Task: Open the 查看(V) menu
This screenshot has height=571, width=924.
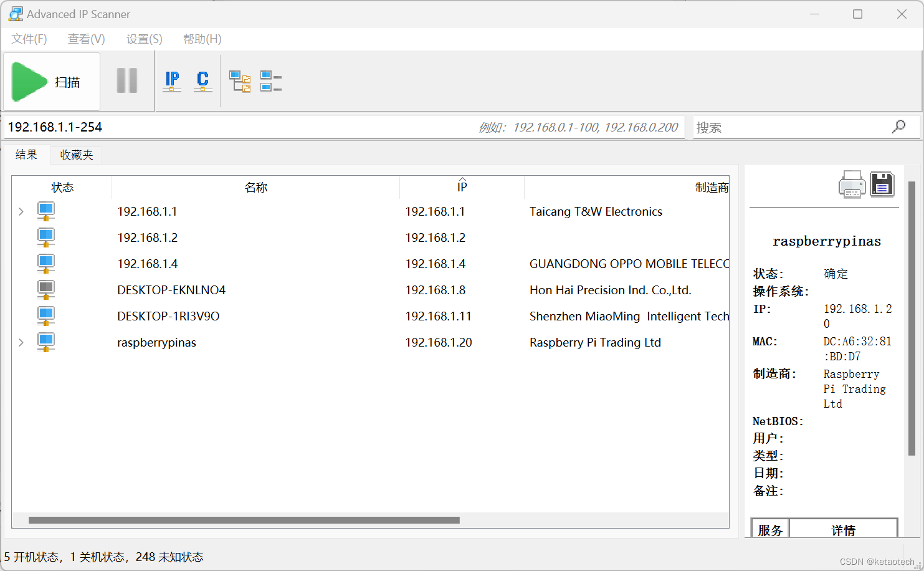Action: pyautogui.click(x=87, y=39)
